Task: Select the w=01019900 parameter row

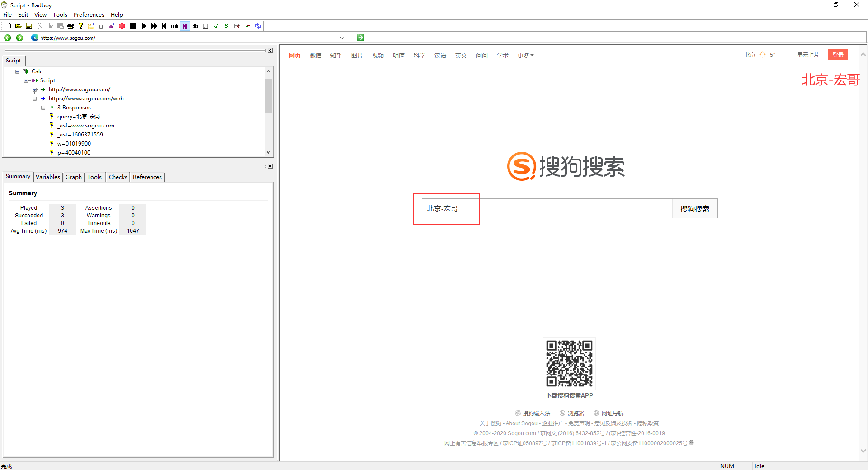Action: pos(74,144)
